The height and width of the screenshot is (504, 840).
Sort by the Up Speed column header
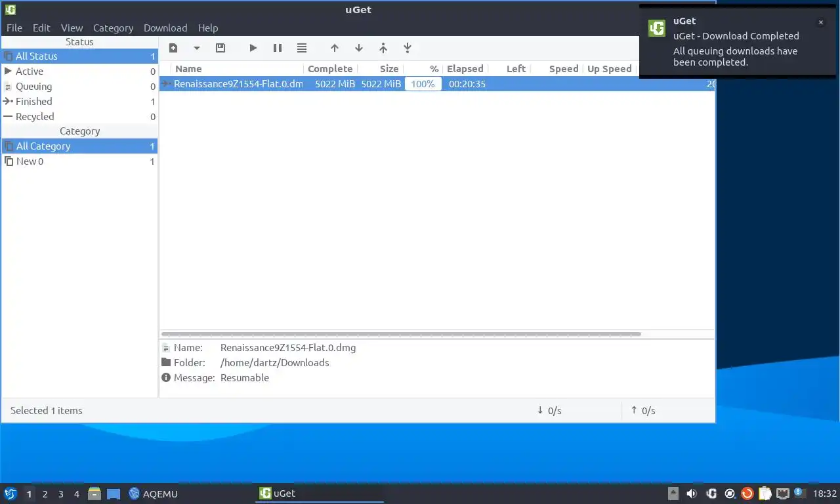[x=609, y=68]
